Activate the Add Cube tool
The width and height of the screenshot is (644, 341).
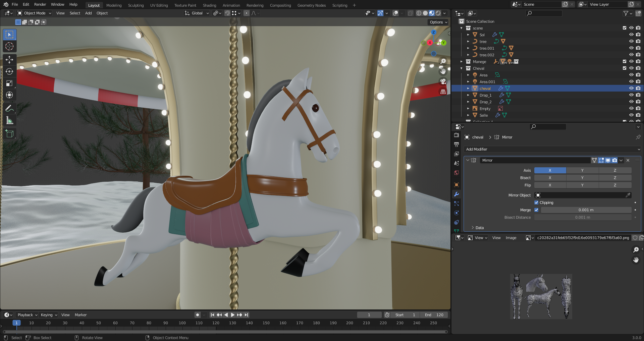click(x=9, y=134)
